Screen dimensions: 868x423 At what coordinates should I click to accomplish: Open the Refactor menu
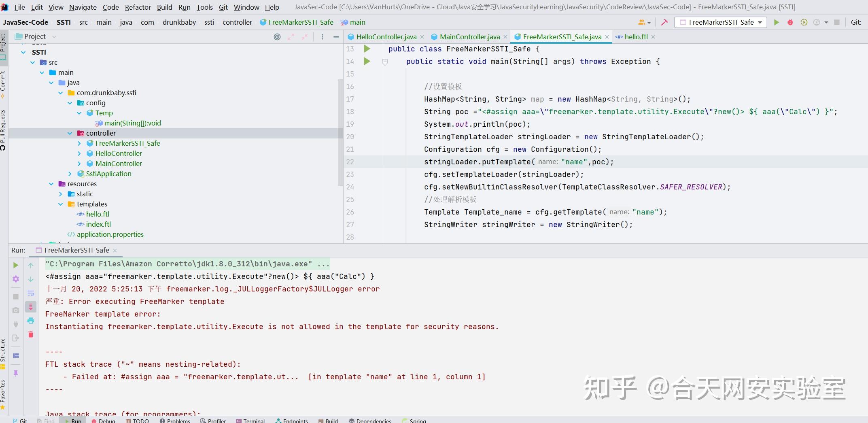coord(138,7)
